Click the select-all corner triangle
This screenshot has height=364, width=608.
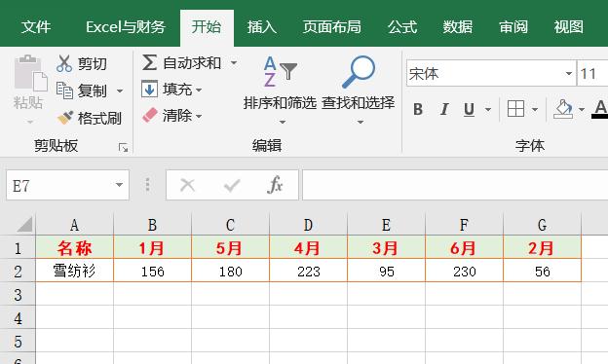tap(24, 224)
